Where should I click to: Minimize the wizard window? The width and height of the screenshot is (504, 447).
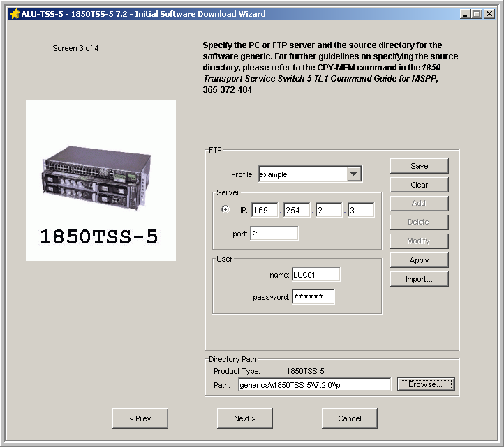point(465,14)
